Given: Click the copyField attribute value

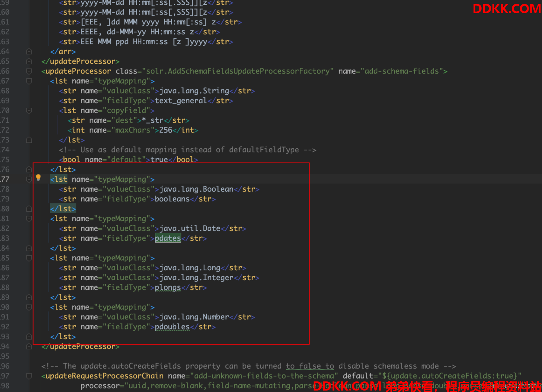Looking at the screenshot, I should [x=126, y=110].
